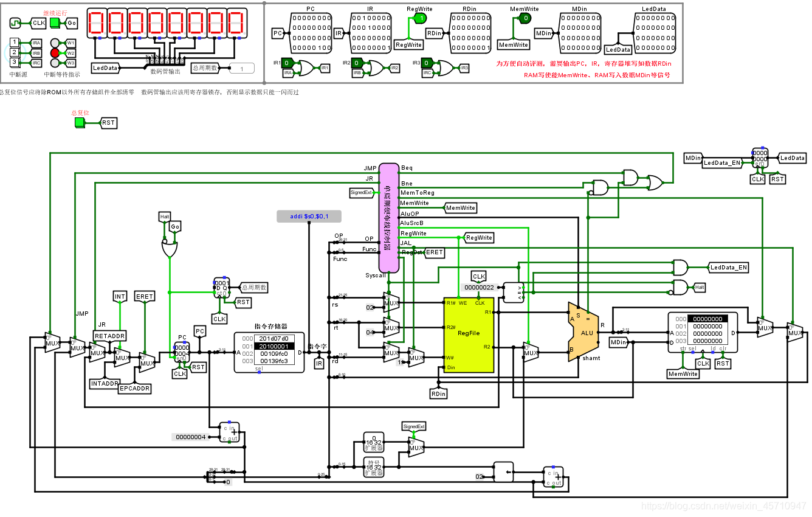Select the yellow RegFile component

[x=469, y=335]
